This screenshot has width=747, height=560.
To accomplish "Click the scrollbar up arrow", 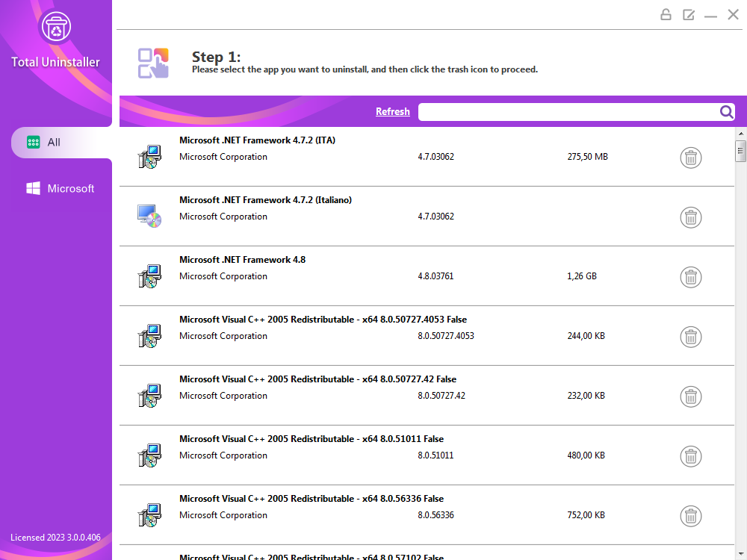I will 741,134.
